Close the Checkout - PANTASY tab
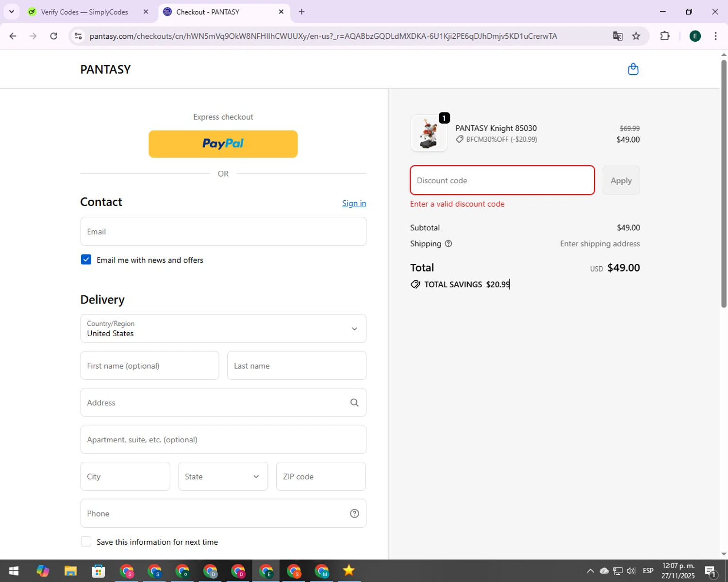 point(281,12)
